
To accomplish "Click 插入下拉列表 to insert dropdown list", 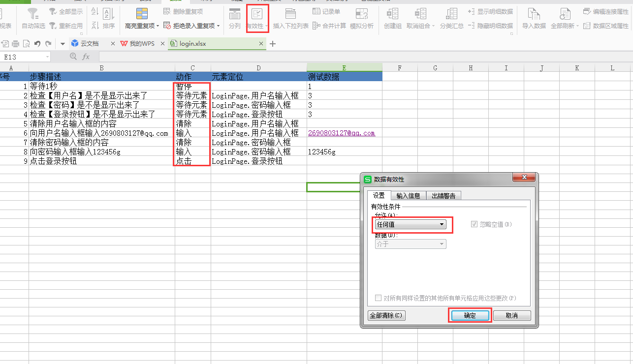I will tap(291, 18).
